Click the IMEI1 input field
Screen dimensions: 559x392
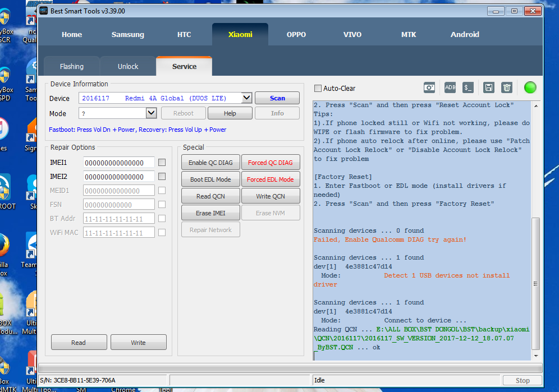[119, 163]
